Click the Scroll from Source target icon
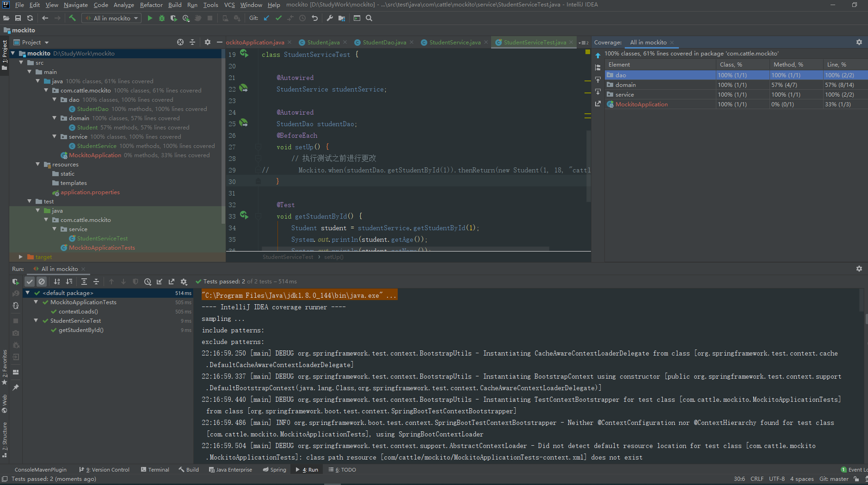Image resolution: width=868 pixels, height=485 pixels. click(x=180, y=42)
